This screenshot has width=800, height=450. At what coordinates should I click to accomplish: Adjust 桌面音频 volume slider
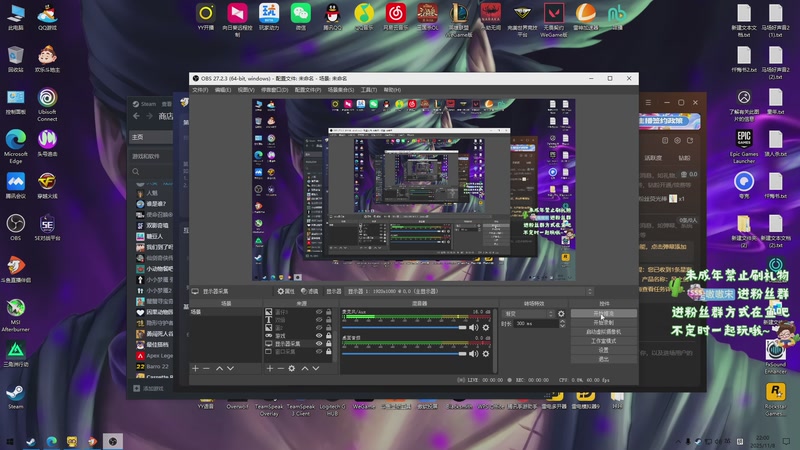click(404, 354)
